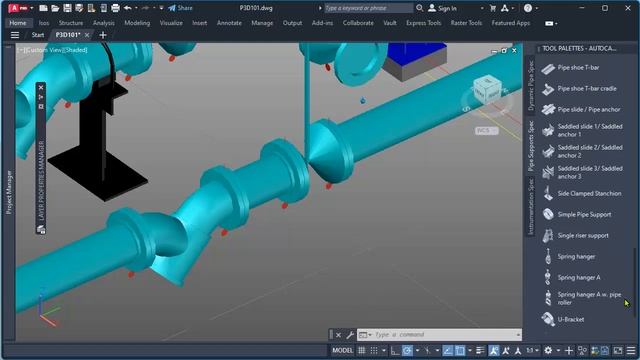Select Saddled slide 2 / Saddled anchor 2

pos(583,151)
